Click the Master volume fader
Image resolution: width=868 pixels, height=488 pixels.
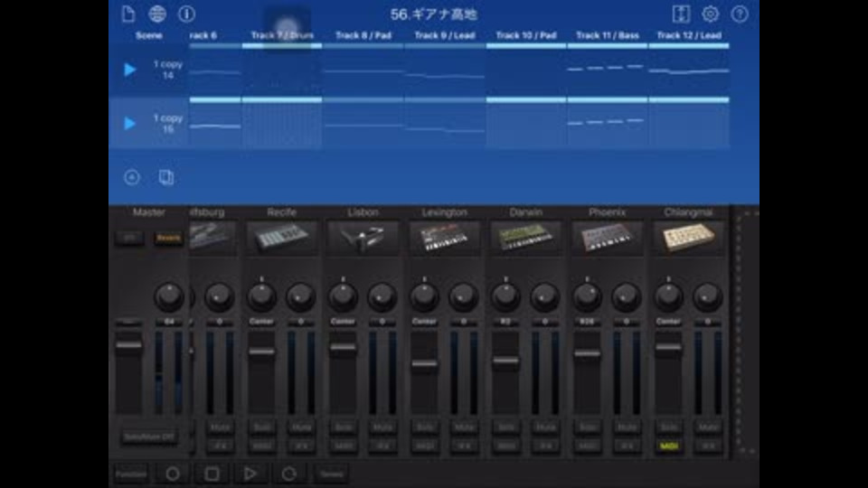click(128, 345)
